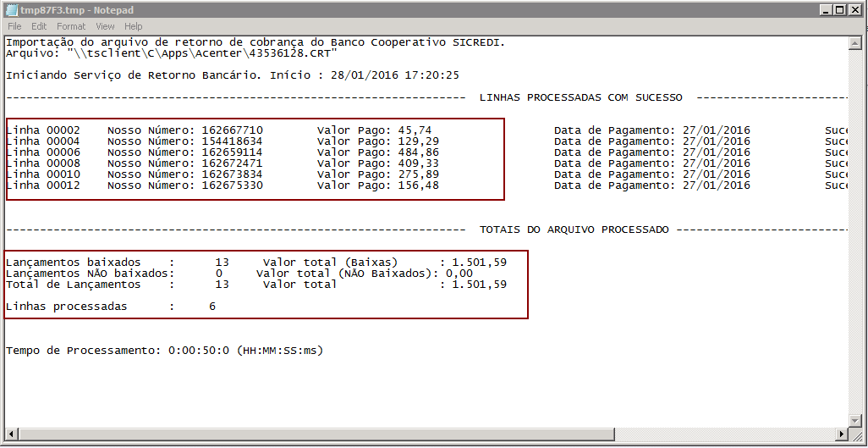
Task: Maximize the Notepad window
Action: 839,10
